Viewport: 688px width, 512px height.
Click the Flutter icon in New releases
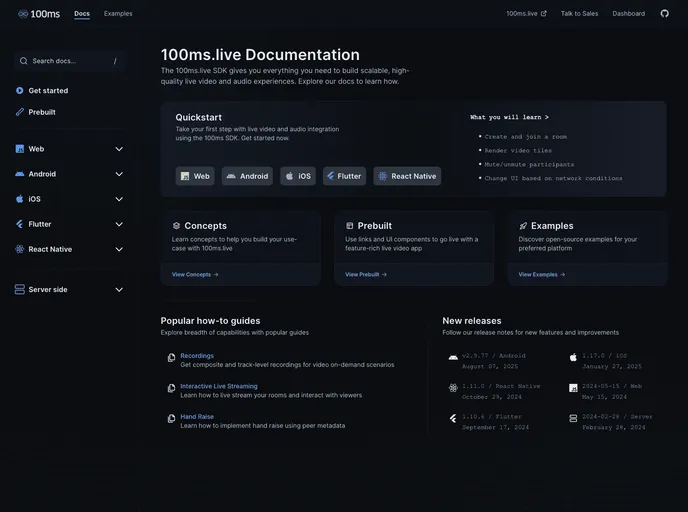click(453, 419)
